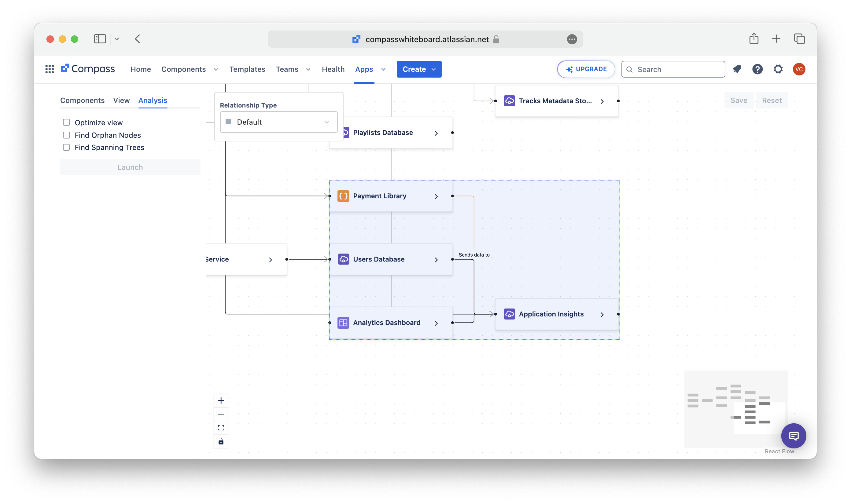Open the chat feedback bubble button
Image resolution: width=851 pixels, height=504 pixels.
794,436
